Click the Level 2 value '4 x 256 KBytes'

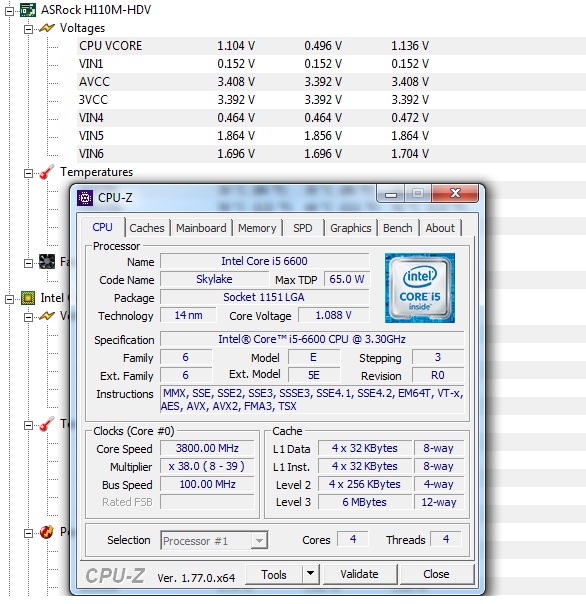[x=365, y=484]
